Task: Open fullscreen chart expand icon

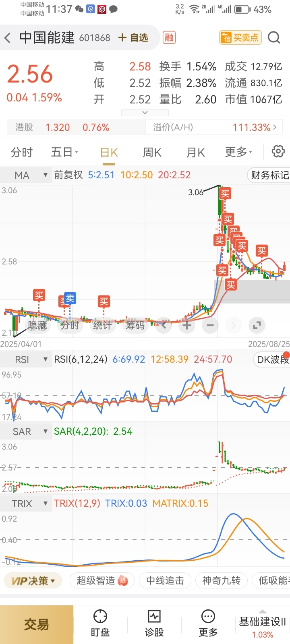Action: (x=257, y=325)
